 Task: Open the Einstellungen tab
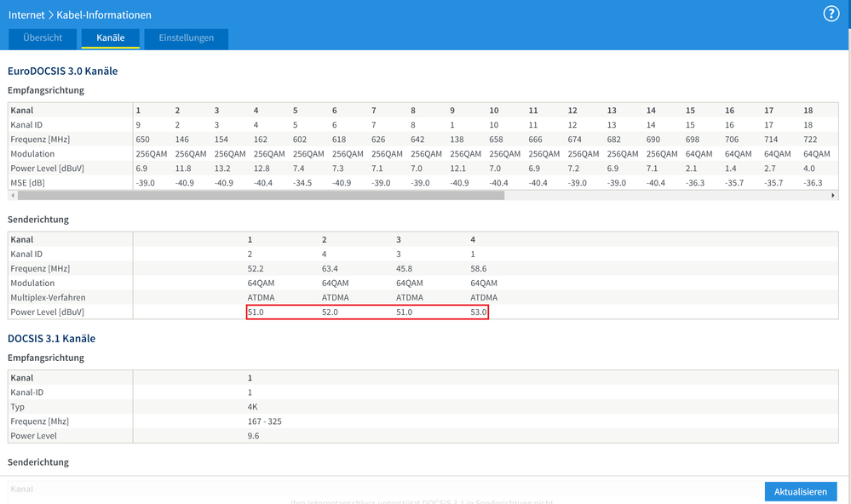click(187, 38)
